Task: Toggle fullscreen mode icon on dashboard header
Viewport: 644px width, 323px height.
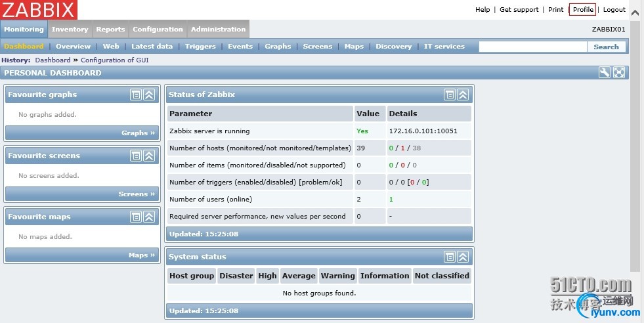Action: pos(619,73)
